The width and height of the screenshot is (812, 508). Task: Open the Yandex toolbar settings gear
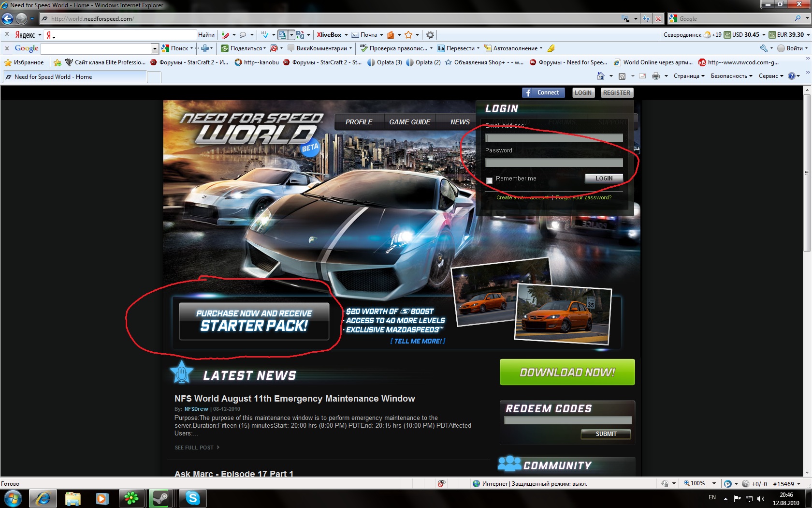(x=430, y=35)
